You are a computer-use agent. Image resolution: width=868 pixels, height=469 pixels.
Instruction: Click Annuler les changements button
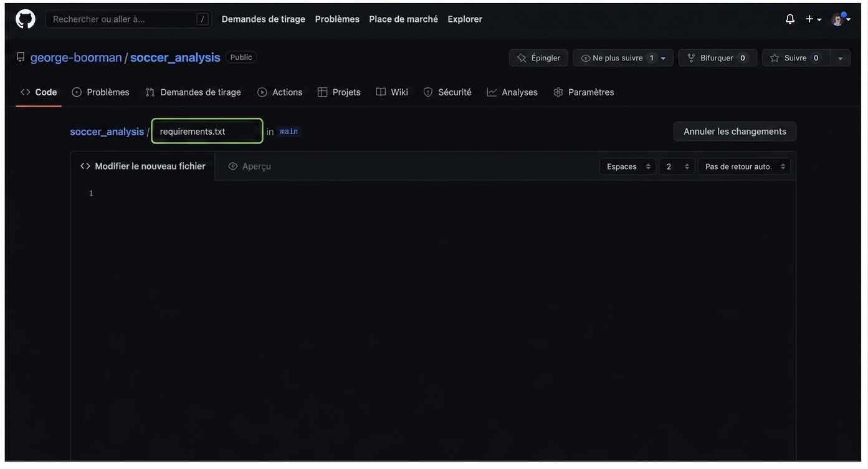point(735,132)
